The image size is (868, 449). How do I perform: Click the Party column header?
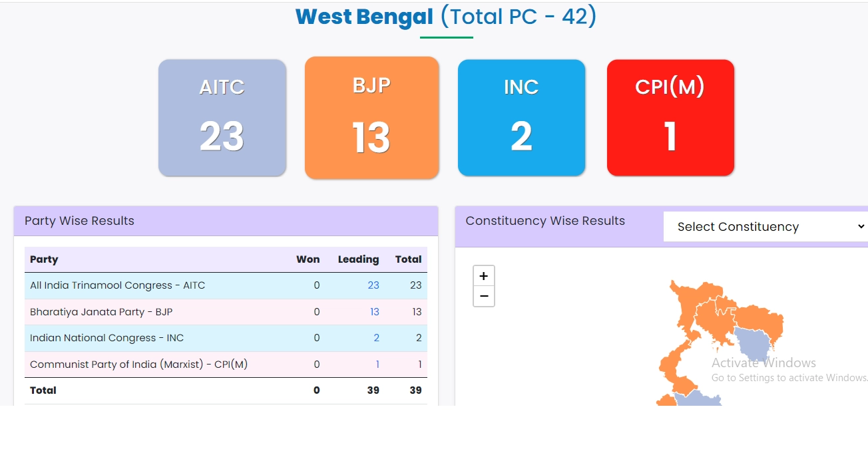tap(44, 259)
